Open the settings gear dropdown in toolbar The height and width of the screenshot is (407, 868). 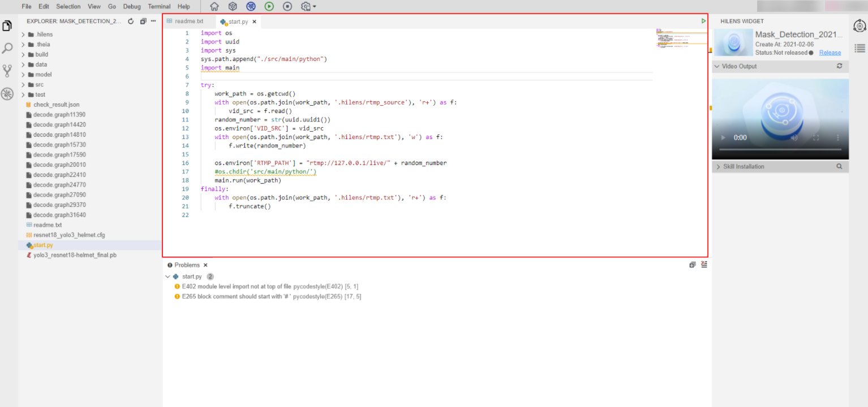click(308, 6)
